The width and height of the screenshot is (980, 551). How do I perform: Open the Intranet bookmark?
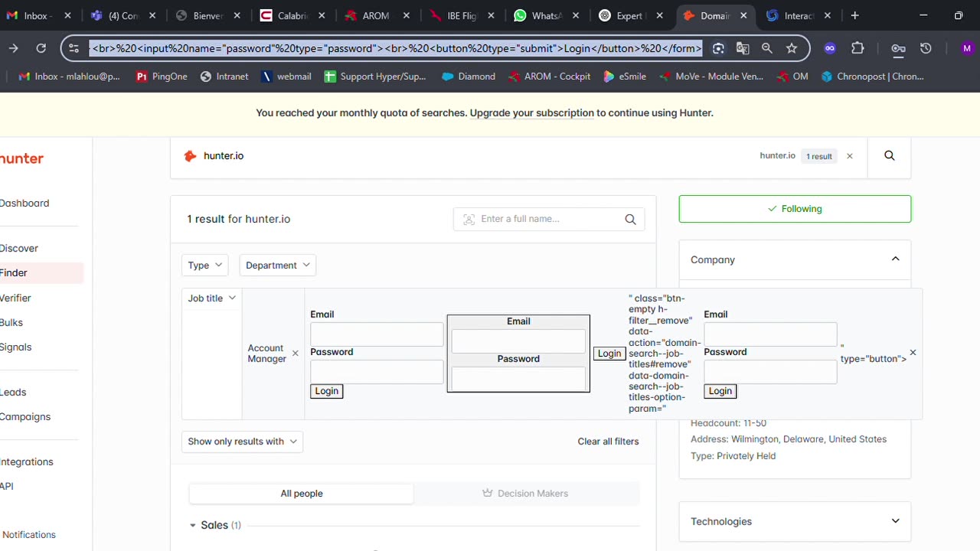point(224,77)
